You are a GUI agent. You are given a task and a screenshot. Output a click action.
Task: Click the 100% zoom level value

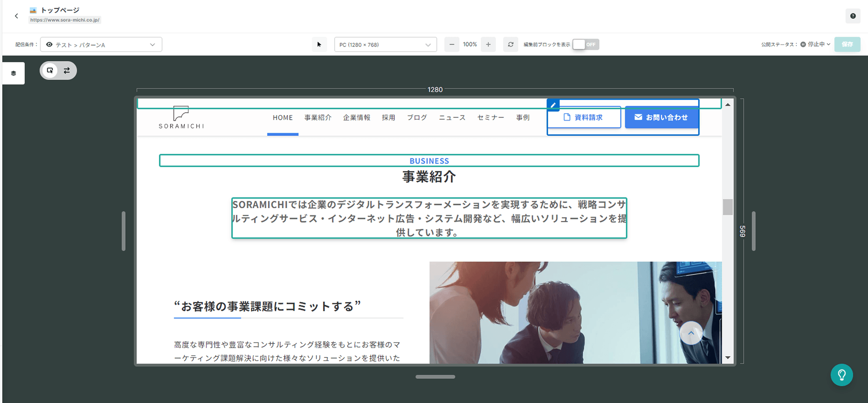470,45
